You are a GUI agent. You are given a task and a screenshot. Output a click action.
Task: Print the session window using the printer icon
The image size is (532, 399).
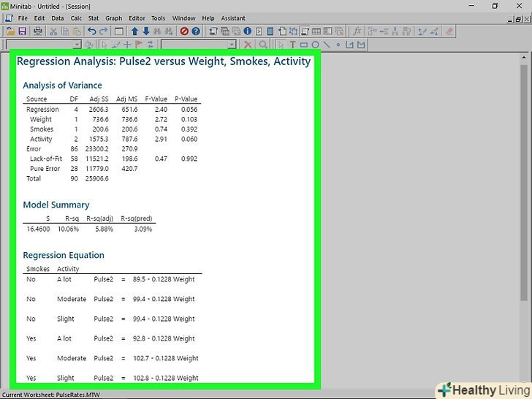pos(37,31)
